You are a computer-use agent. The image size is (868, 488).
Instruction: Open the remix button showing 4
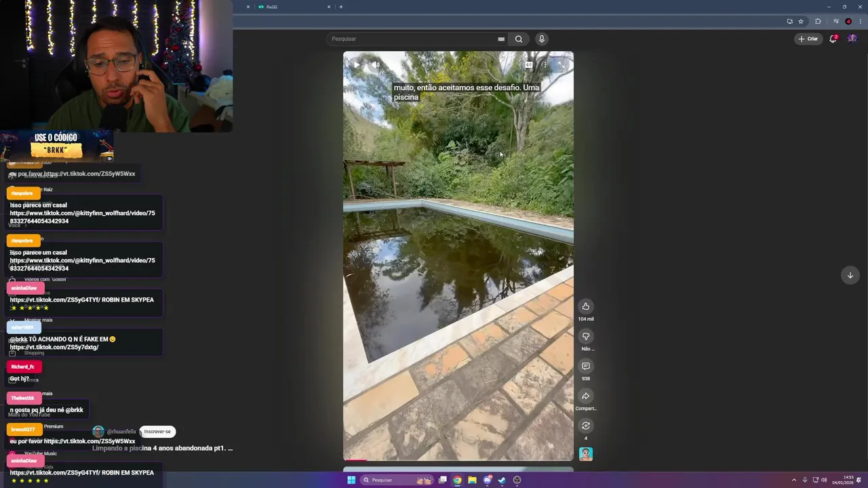(586, 426)
